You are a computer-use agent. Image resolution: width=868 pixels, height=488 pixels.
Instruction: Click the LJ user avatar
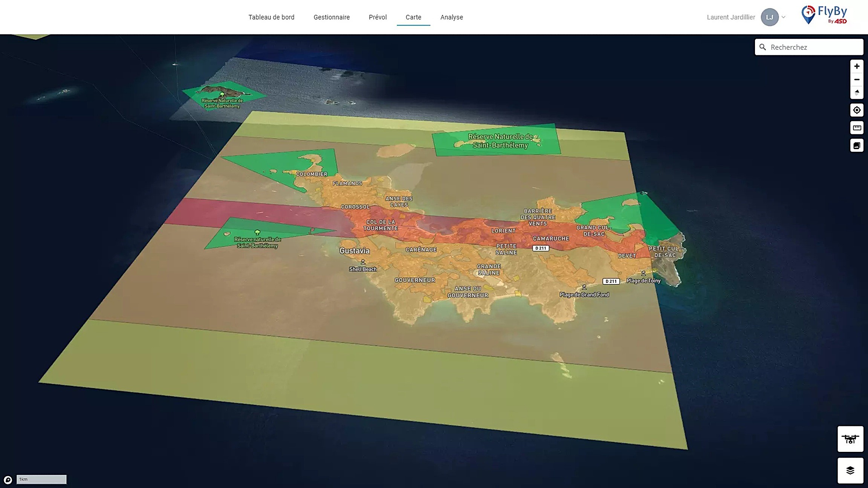770,17
